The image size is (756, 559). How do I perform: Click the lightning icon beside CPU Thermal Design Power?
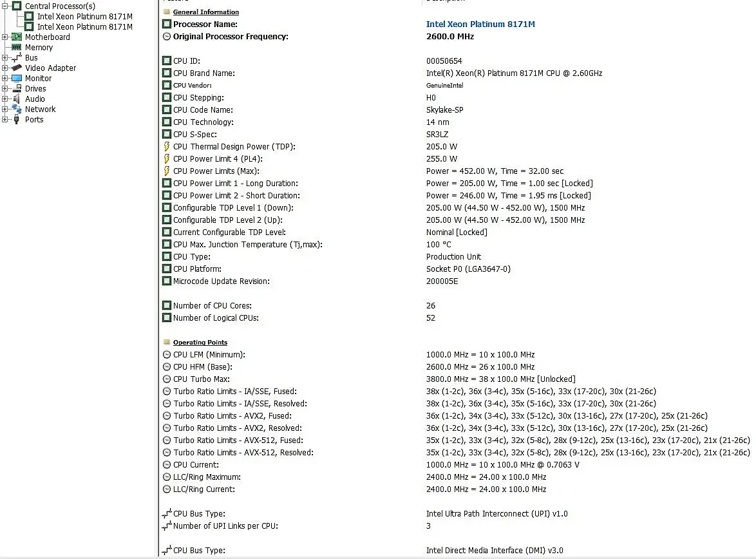167,147
